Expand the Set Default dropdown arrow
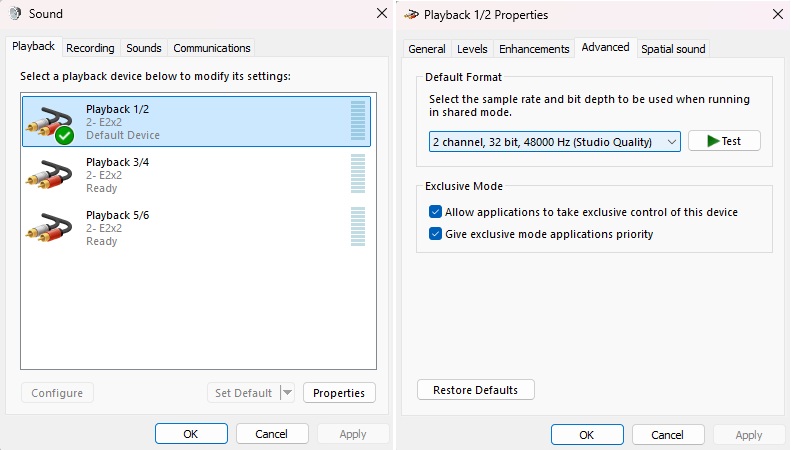The height and width of the screenshot is (450, 791). [287, 393]
